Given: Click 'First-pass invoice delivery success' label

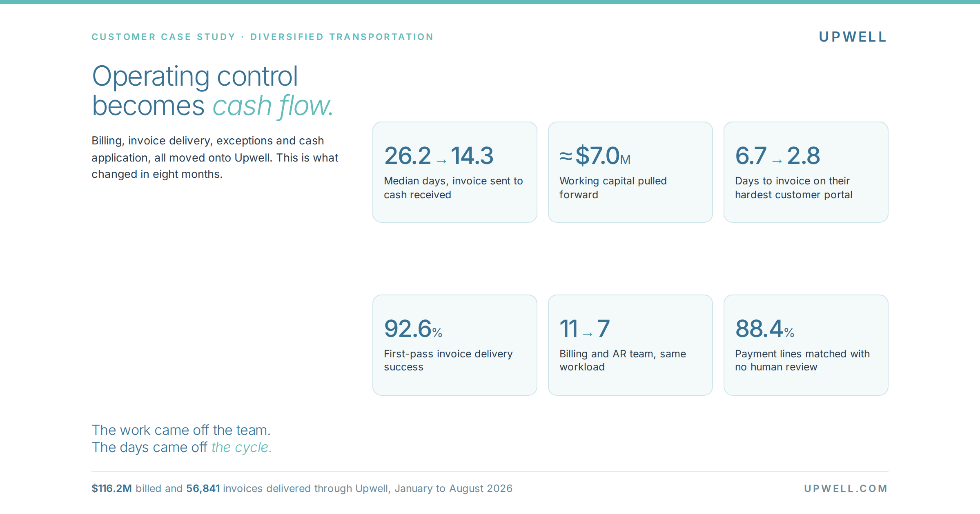Looking at the screenshot, I should pyautogui.click(x=448, y=360).
